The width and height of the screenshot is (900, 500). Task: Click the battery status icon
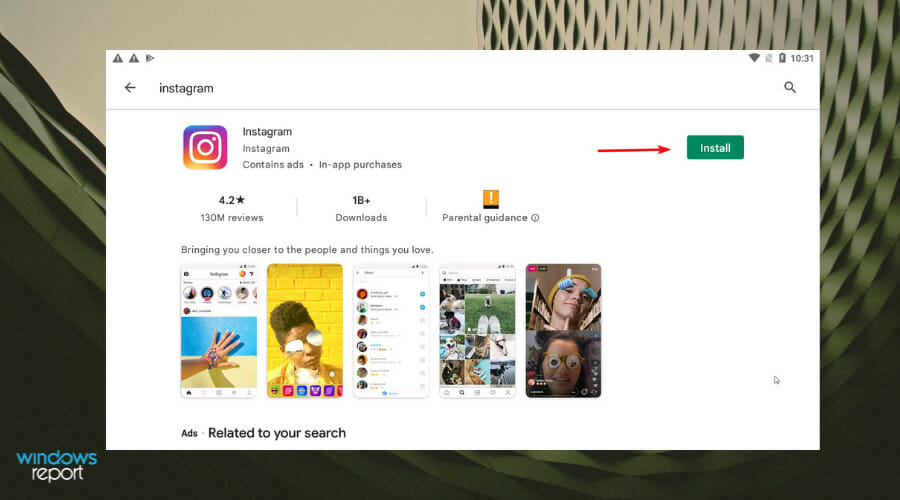[x=782, y=58]
